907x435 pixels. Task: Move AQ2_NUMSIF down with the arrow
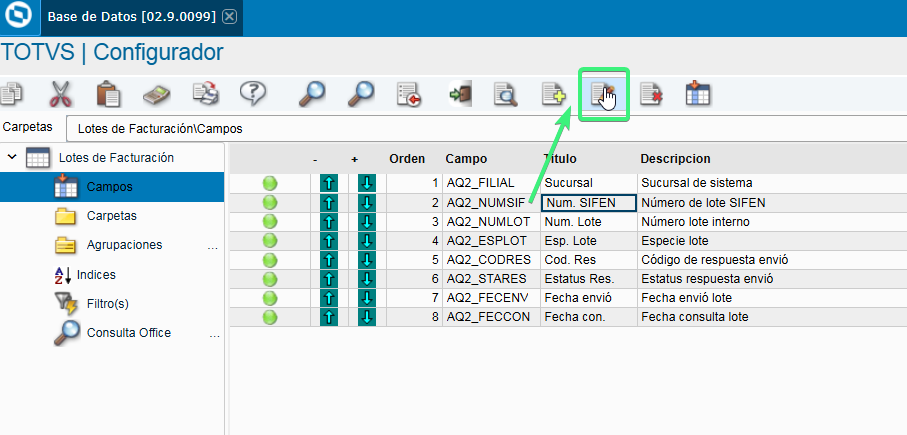(x=367, y=202)
